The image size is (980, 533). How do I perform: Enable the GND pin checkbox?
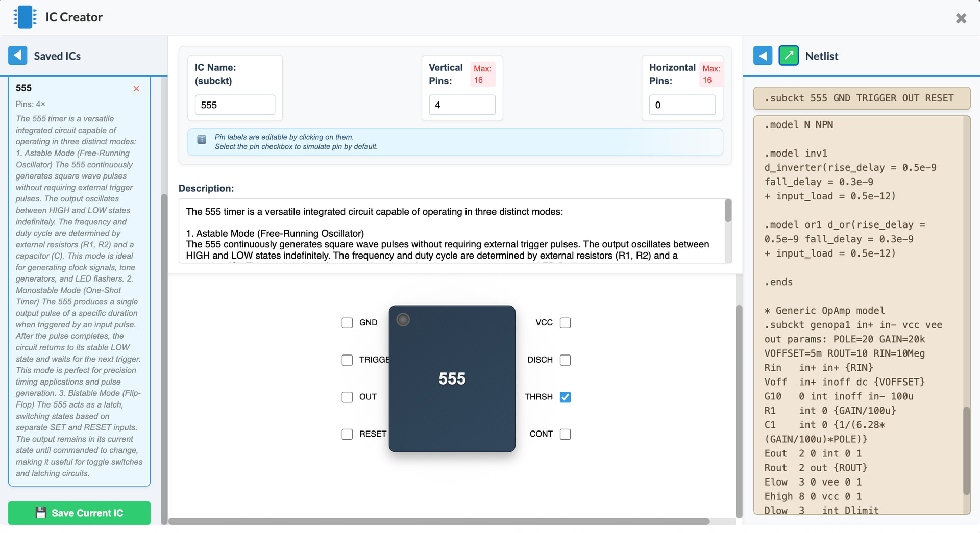347,323
